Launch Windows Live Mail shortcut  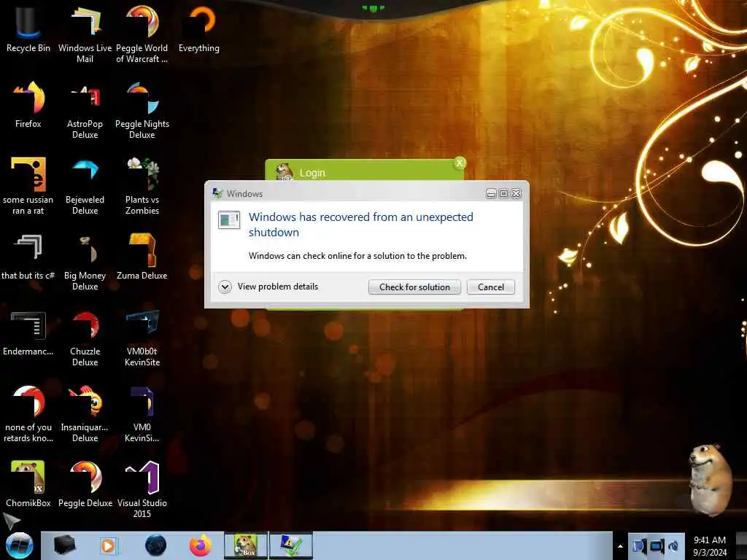85,34
